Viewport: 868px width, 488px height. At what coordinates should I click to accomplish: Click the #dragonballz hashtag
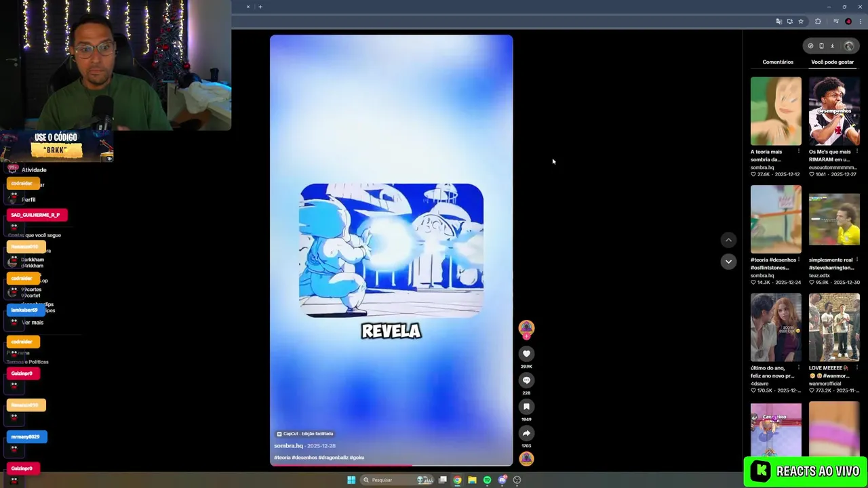click(x=333, y=457)
